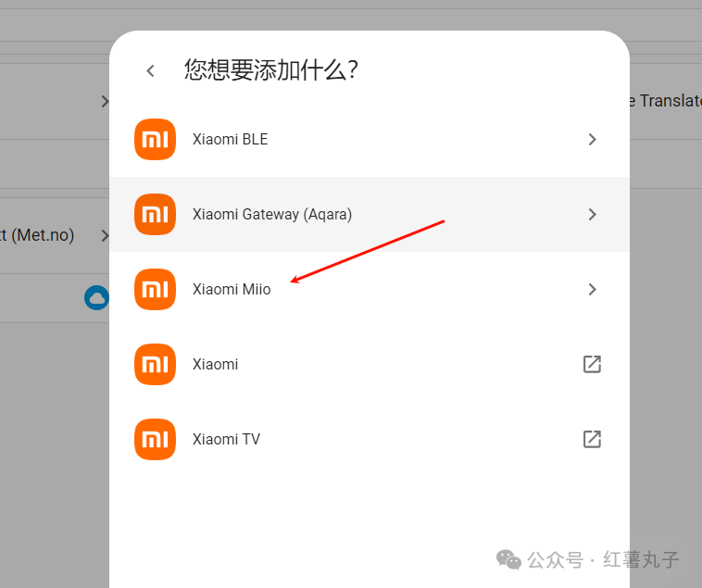This screenshot has height=588, width=702.
Task: Select the Xiaomi BLE integration label
Action: point(230,139)
